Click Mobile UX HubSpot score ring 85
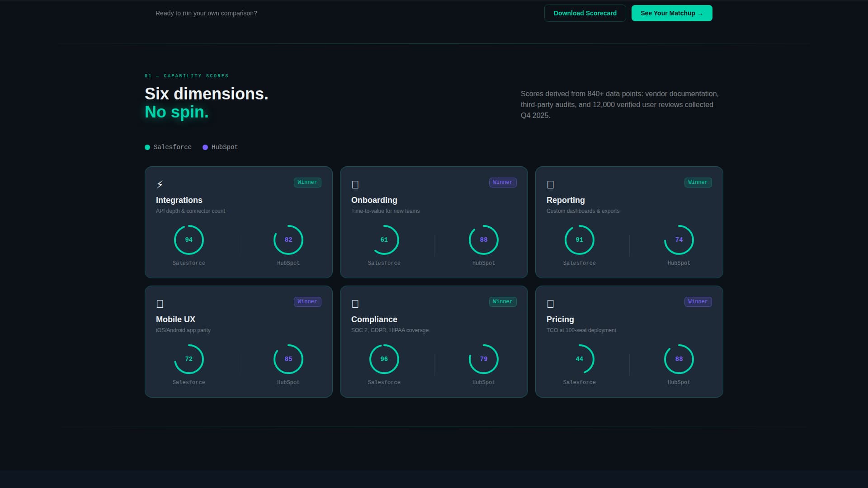868x488 pixels. click(x=288, y=359)
